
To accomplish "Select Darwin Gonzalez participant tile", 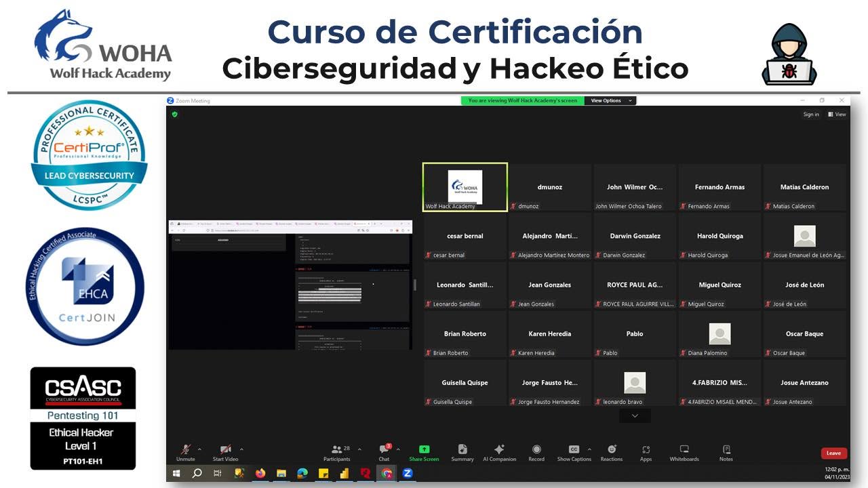I will pyautogui.click(x=635, y=236).
